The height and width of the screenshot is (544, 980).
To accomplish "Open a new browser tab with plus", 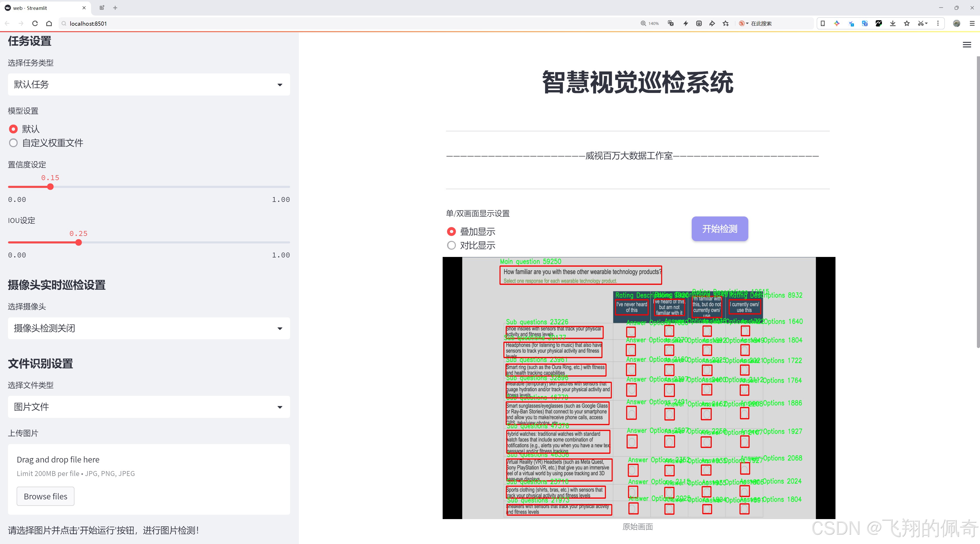I will click(115, 8).
